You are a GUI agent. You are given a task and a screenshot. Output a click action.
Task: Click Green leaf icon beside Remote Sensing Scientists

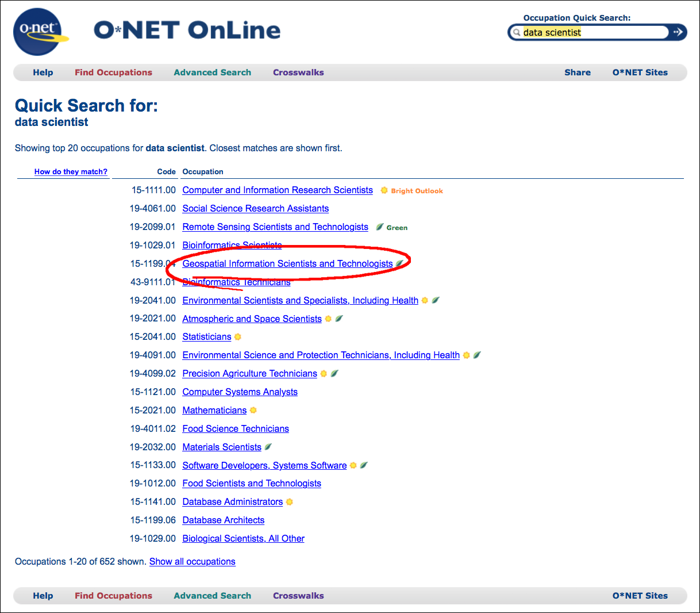pos(379,227)
